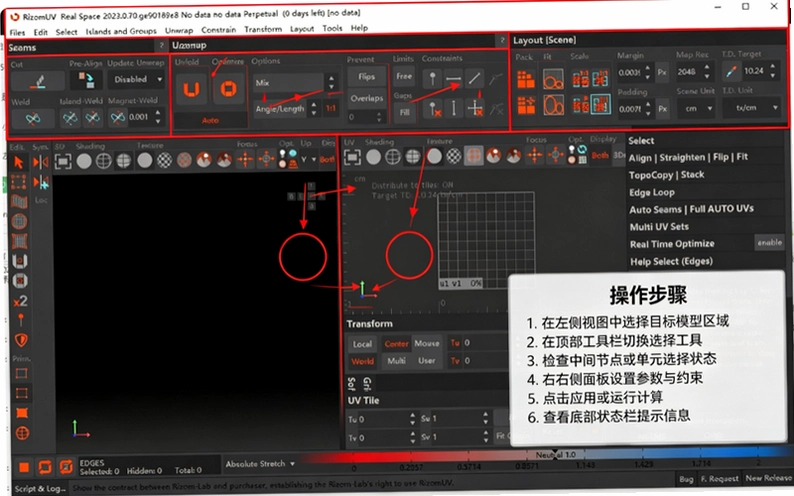This screenshot has height=496, width=794.
Task: Open the Angle/Length dropdown
Action: tap(286, 109)
